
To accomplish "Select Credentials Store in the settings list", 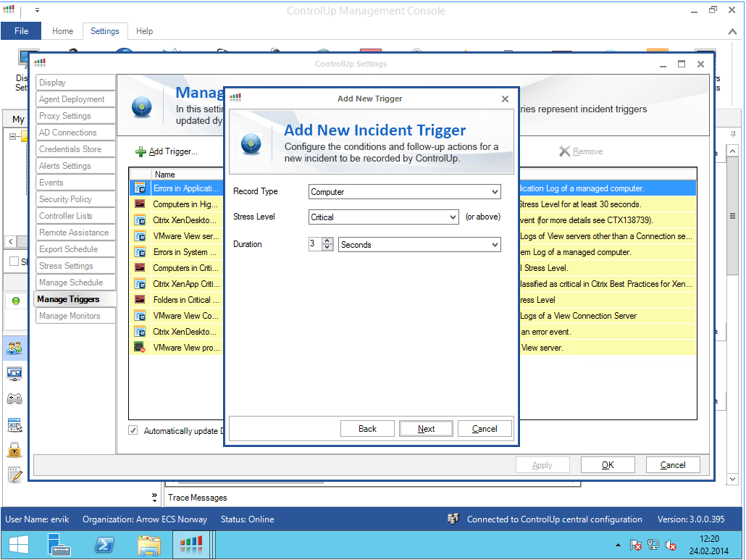I will [x=75, y=149].
